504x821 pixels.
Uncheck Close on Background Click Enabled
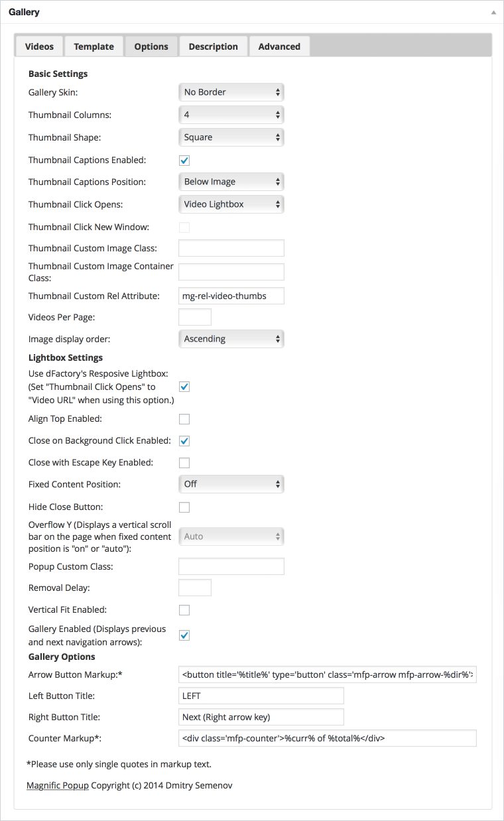pos(184,440)
